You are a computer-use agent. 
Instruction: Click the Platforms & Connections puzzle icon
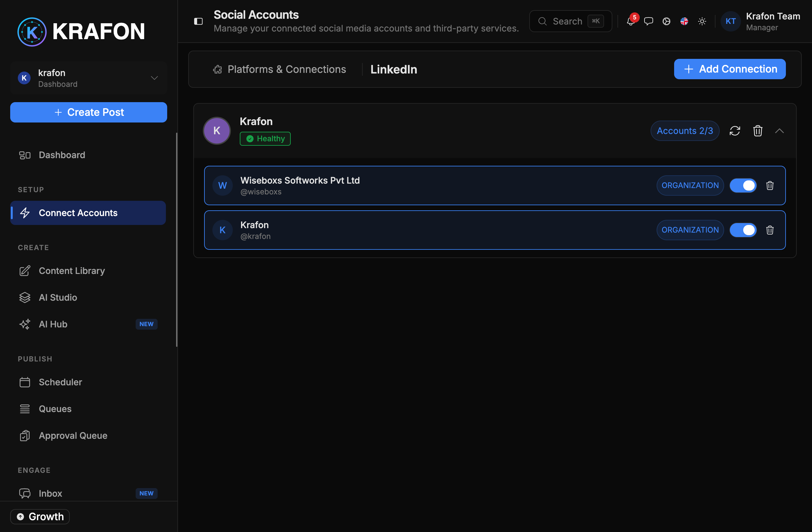click(217, 70)
